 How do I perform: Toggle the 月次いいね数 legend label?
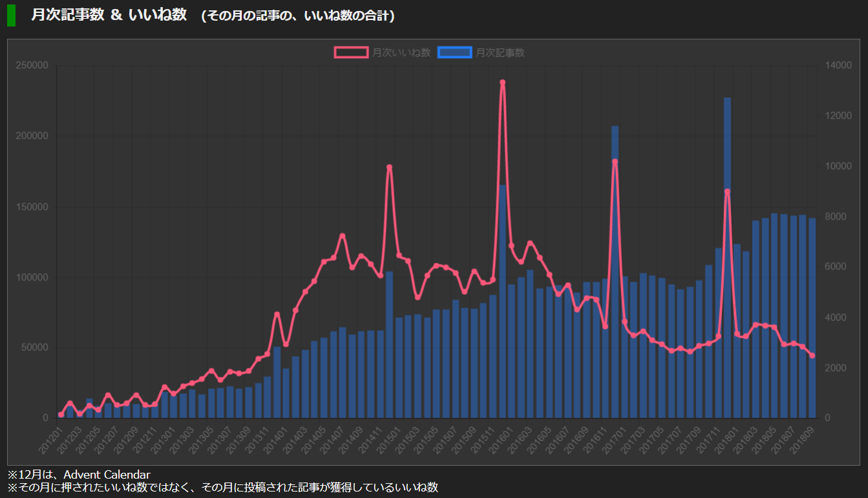[401, 52]
